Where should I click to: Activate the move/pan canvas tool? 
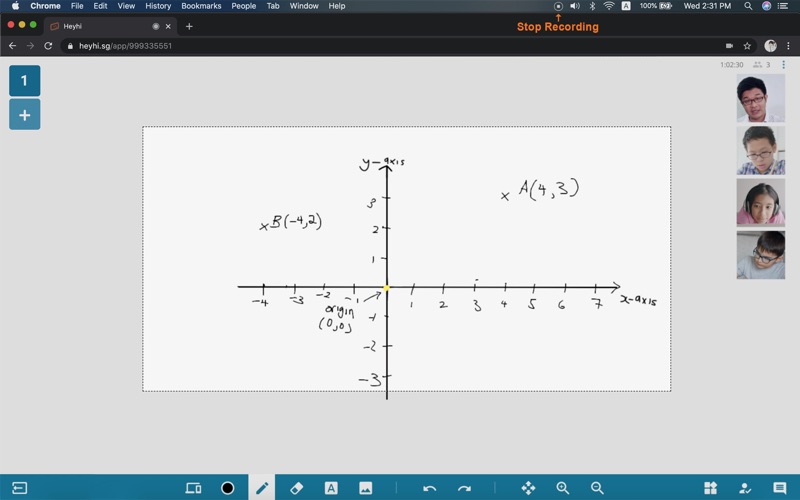[x=528, y=488]
